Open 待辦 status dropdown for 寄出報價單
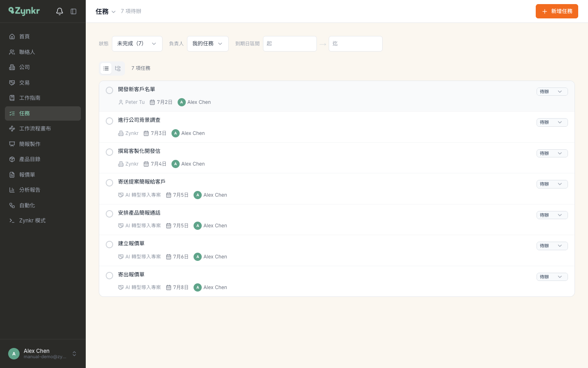This screenshot has width=588, height=368. 552,277
